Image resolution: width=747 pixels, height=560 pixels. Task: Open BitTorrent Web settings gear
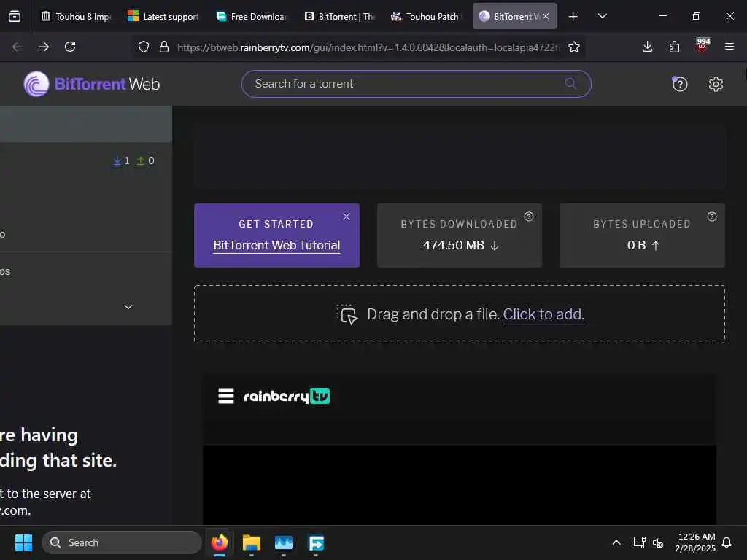coord(716,85)
